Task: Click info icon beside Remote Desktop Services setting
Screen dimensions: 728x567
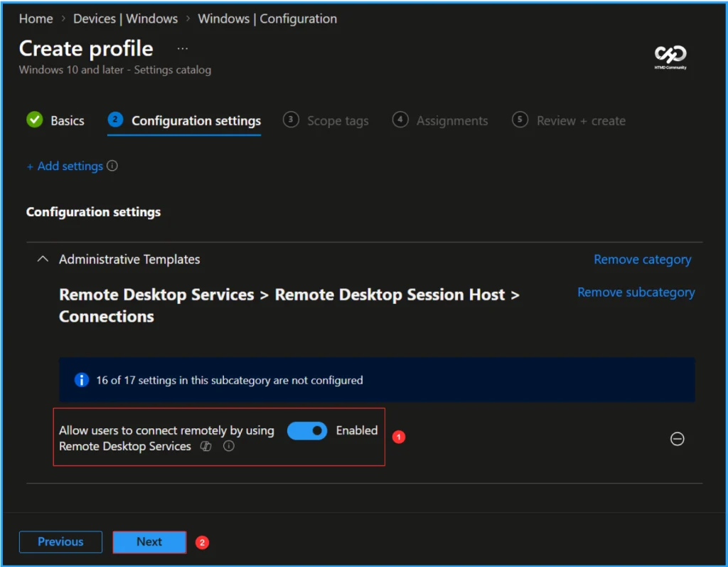Action: [x=228, y=446]
